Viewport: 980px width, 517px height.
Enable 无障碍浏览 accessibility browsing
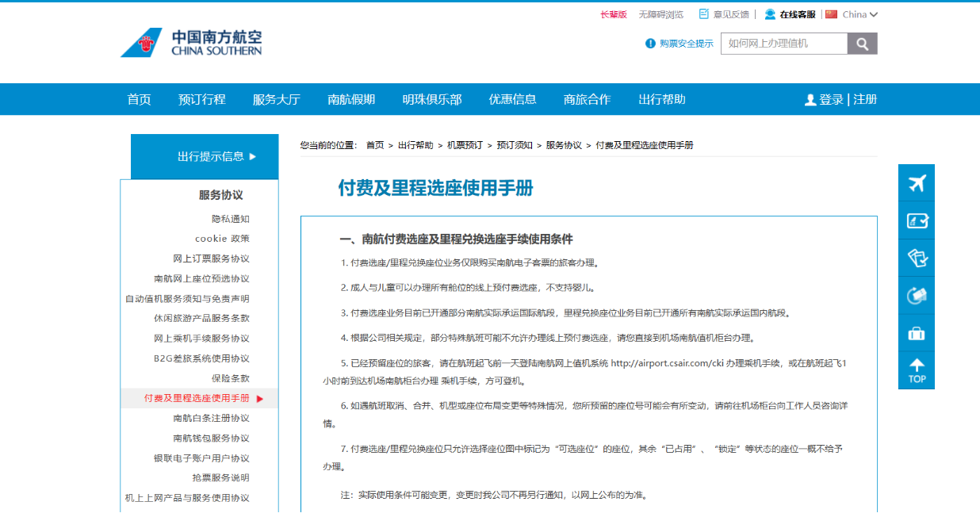click(660, 14)
